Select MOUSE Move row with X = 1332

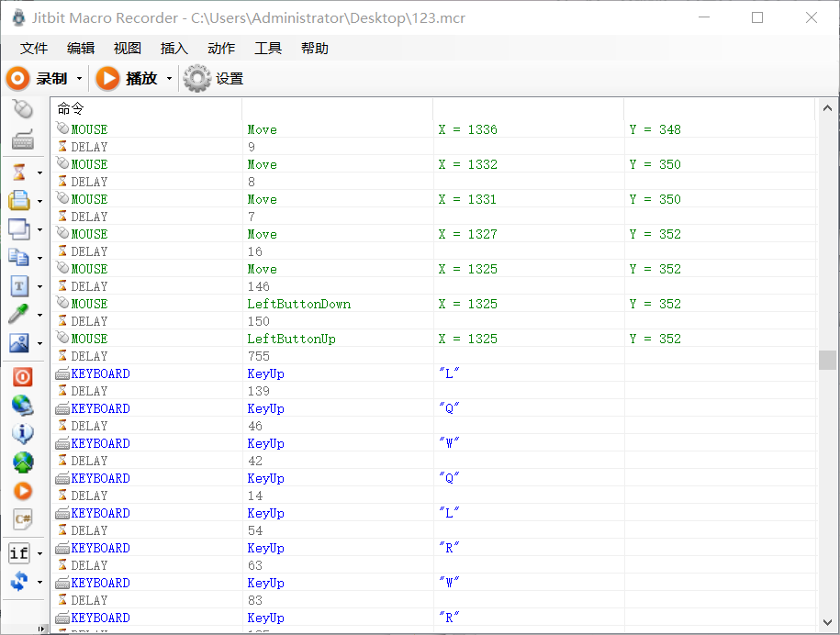(433, 164)
